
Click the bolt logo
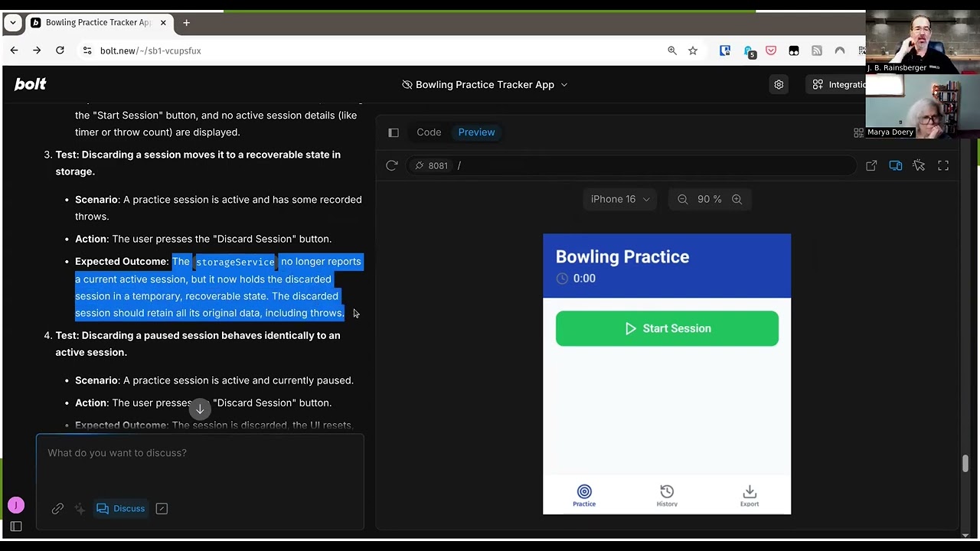click(31, 84)
